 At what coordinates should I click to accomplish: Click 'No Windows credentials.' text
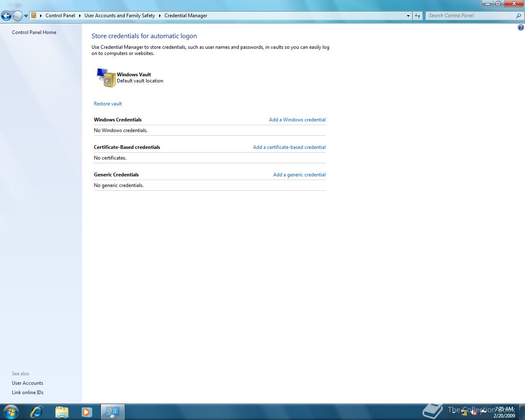point(121,130)
